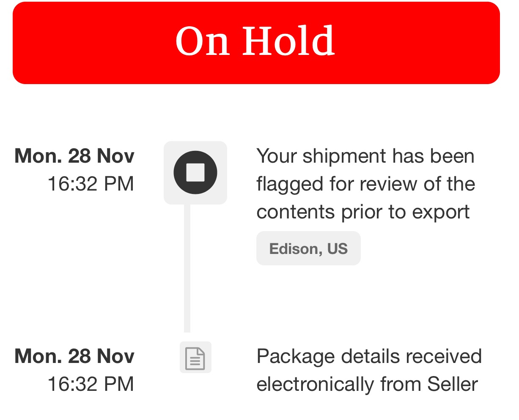The width and height of the screenshot is (519, 420).
Task: Click the document icon on the timeline
Action: tap(195, 357)
